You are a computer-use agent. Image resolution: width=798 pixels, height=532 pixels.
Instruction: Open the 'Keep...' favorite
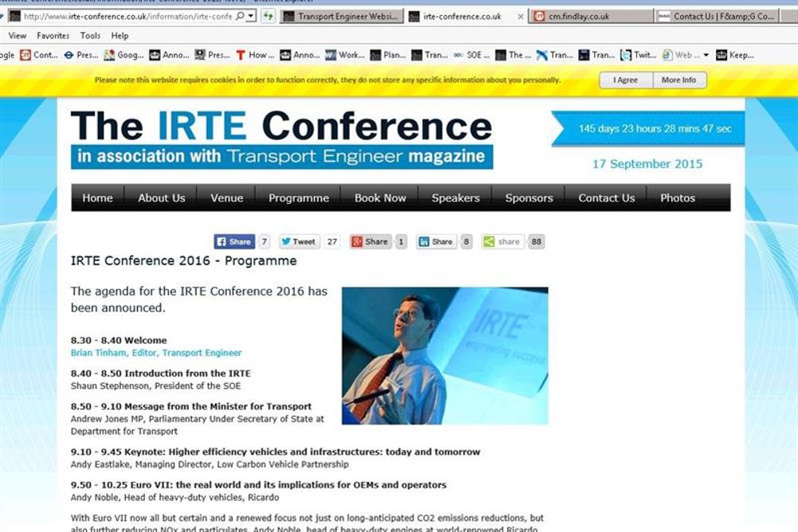point(735,55)
